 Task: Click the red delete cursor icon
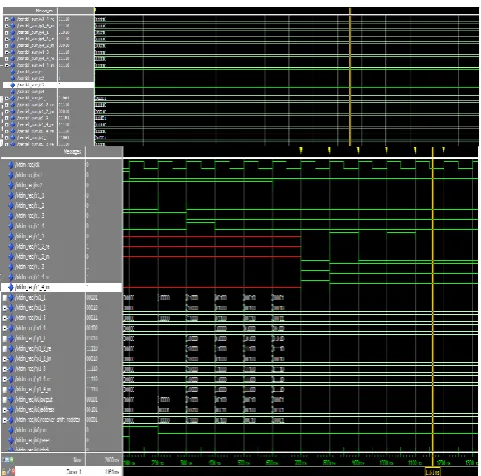pos(13,471)
